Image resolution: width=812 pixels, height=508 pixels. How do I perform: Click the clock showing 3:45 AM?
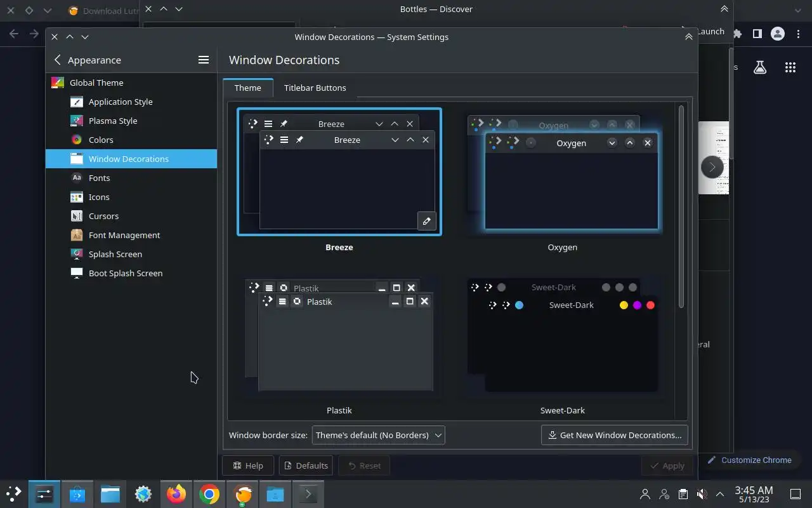(x=754, y=490)
